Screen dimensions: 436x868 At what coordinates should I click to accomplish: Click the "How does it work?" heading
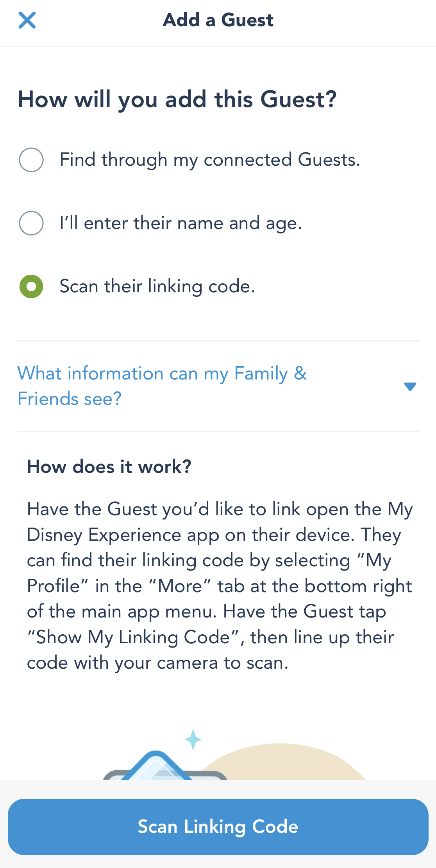point(109,467)
